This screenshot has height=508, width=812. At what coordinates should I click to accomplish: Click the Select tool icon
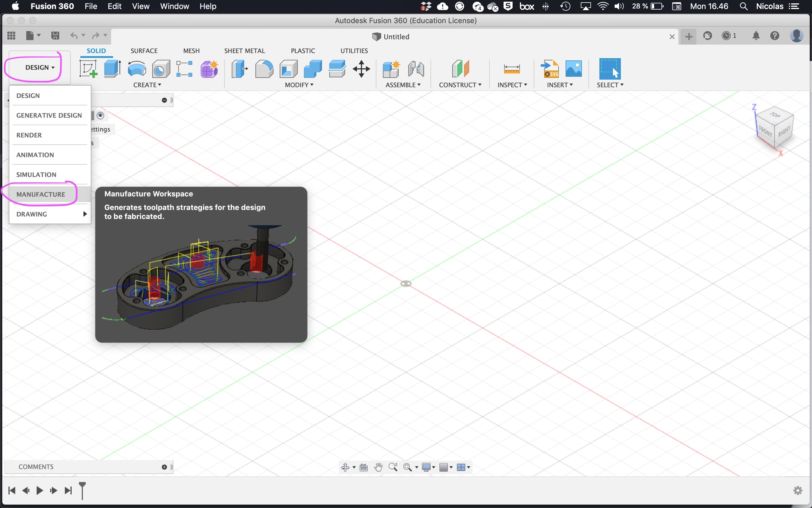point(610,69)
